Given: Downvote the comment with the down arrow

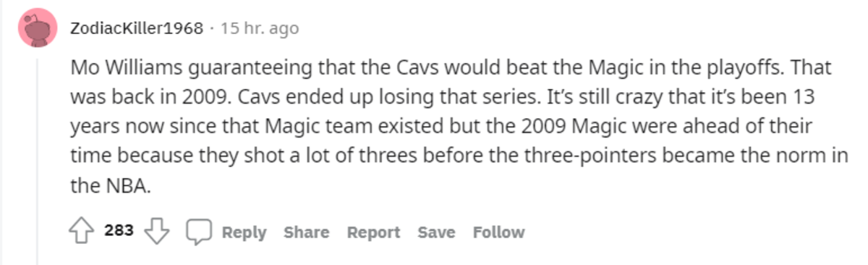Looking at the screenshot, I should click(x=156, y=232).
